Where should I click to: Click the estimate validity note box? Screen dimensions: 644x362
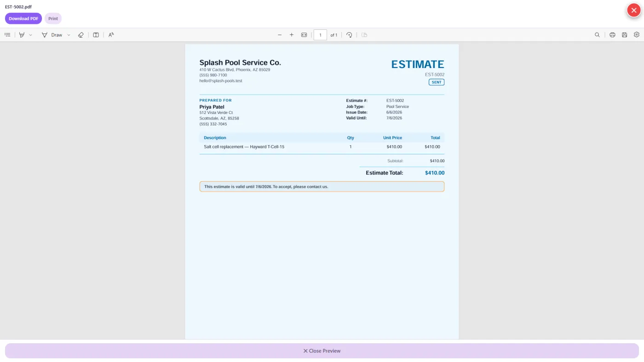click(322, 187)
